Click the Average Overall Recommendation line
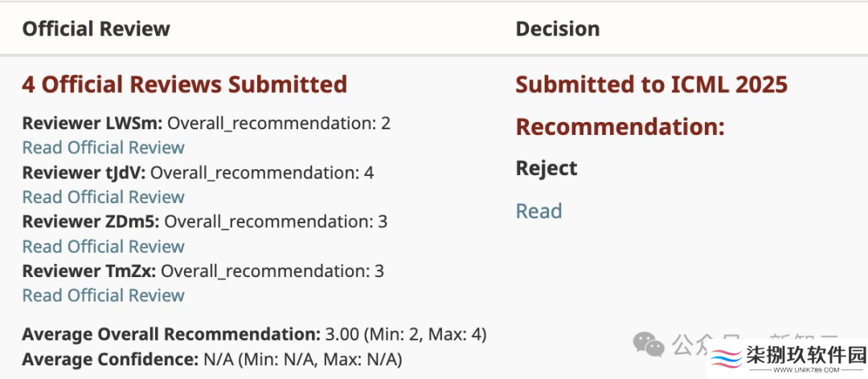Screen dimensions: 868x379 click(x=254, y=335)
